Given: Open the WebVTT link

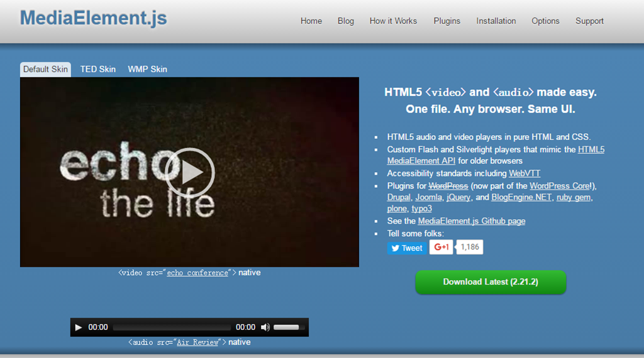Looking at the screenshot, I should [x=525, y=173].
